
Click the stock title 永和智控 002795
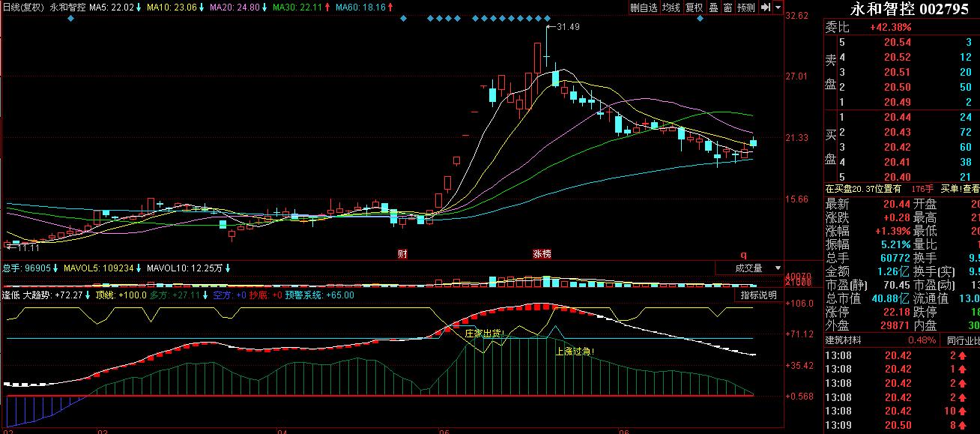[x=910, y=9]
